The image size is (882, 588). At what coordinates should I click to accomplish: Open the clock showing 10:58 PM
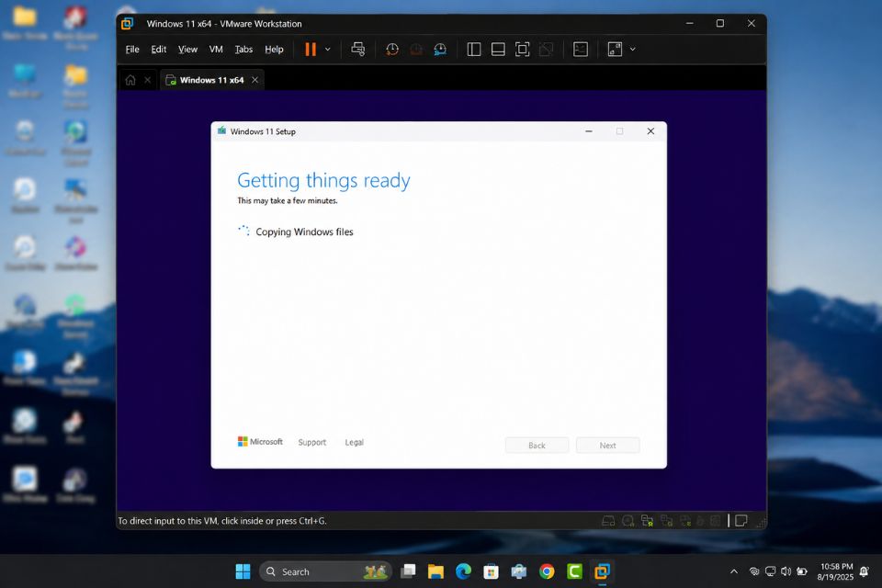tap(835, 571)
